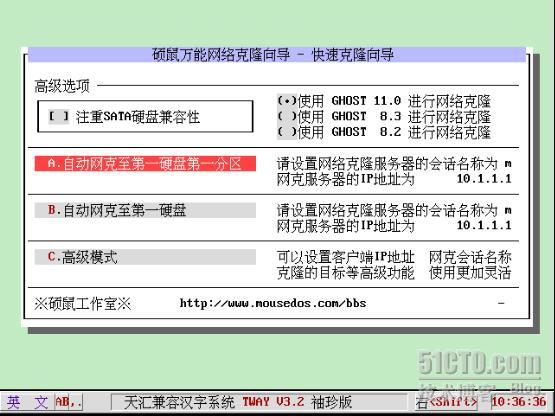Click the AB,. punctuation mode indicator
Image resolution: width=555 pixels, height=416 pixels.
[69, 402]
